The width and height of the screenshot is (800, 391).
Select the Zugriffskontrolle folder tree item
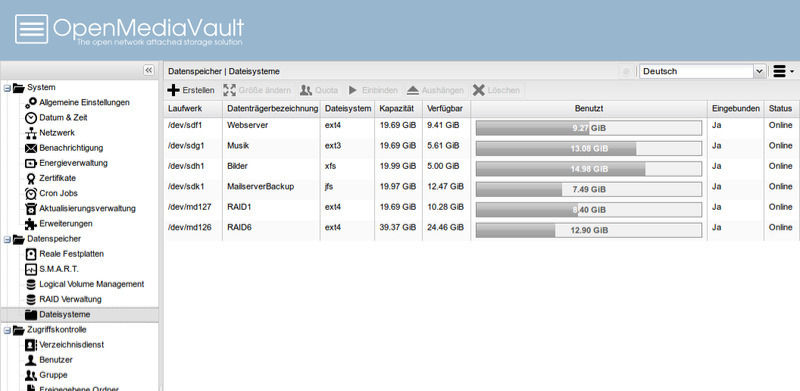57,330
